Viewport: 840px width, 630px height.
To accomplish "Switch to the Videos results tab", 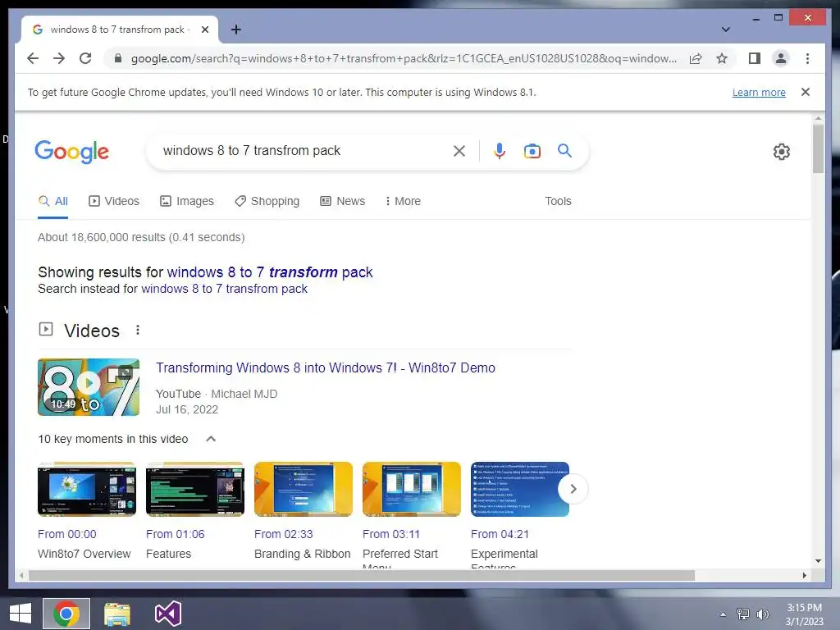I will pos(113,202).
